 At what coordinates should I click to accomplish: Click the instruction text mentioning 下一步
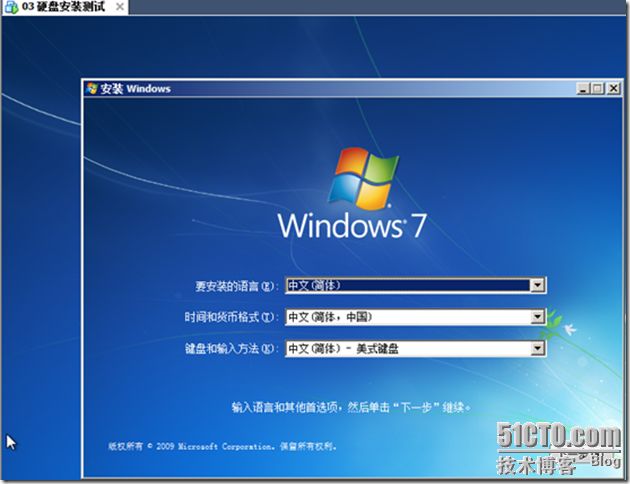(351, 408)
